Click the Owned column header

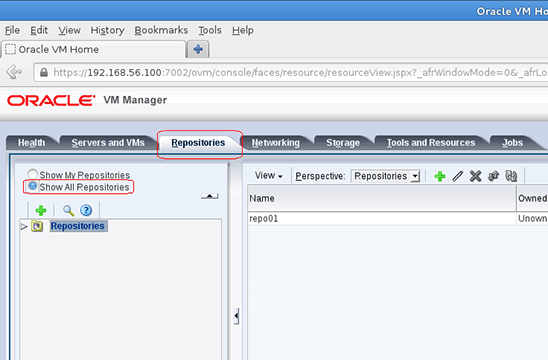pos(532,198)
